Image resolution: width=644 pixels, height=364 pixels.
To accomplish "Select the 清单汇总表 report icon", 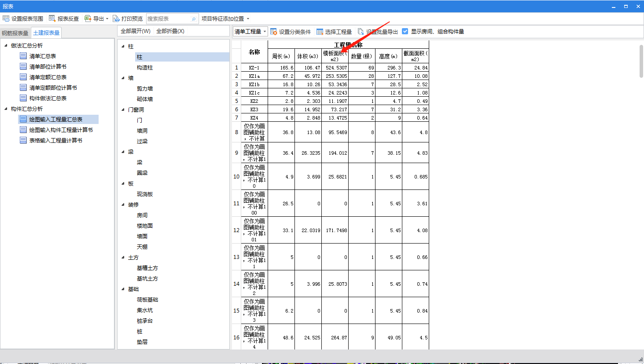I will (x=23, y=56).
